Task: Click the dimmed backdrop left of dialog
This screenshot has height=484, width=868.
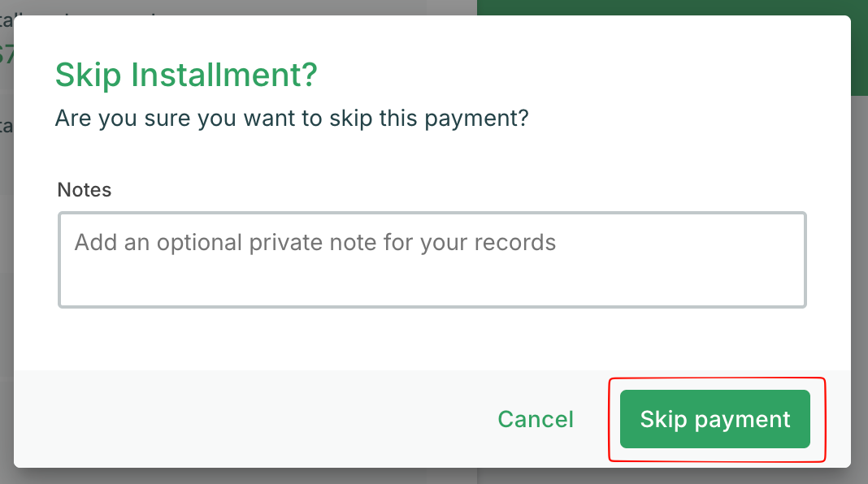Action: pos(7,244)
